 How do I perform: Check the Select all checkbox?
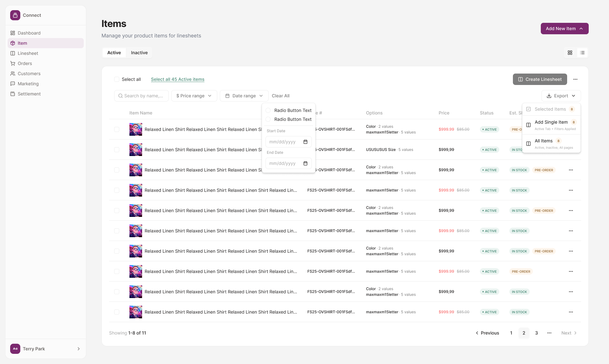[x=117, y=79]
